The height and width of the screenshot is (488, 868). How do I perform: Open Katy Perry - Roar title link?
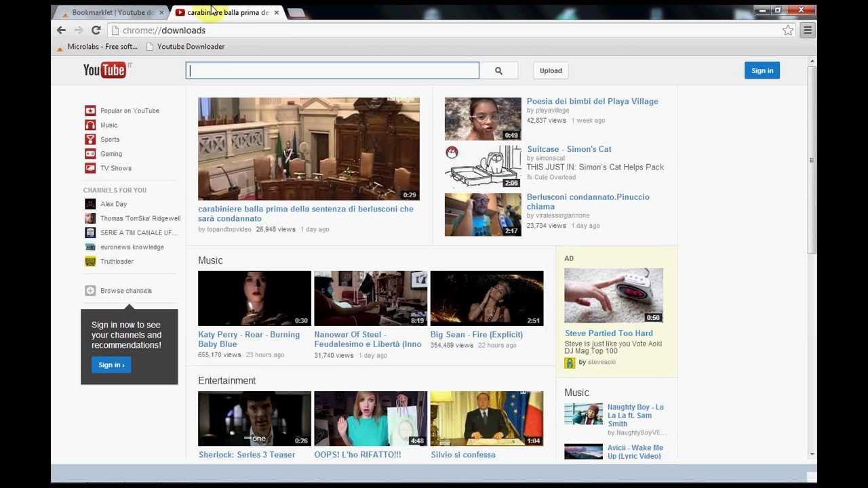click(249, 340)
